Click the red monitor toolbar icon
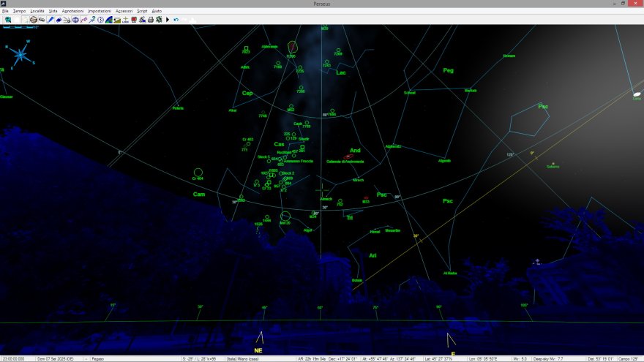The height and width of the screenshot is (362, 644). tap(133, 20)
